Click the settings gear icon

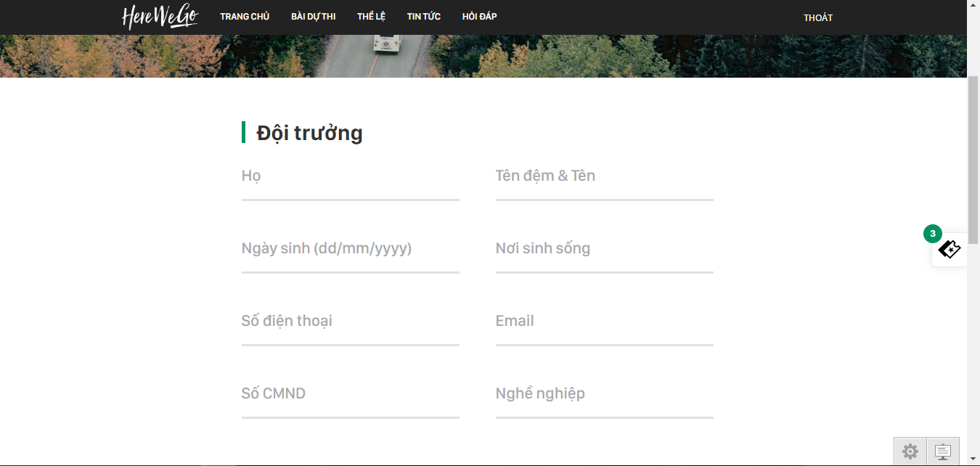(x=910, y=451)
